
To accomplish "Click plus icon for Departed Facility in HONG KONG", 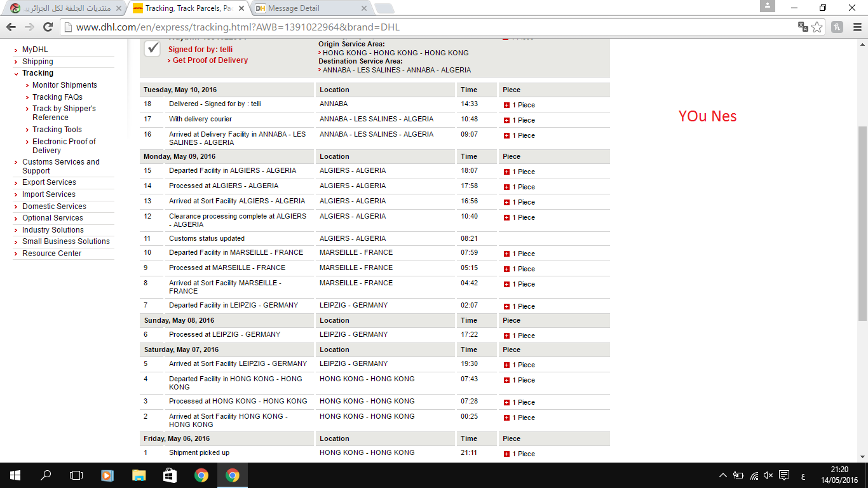I will tap(506, 380).
